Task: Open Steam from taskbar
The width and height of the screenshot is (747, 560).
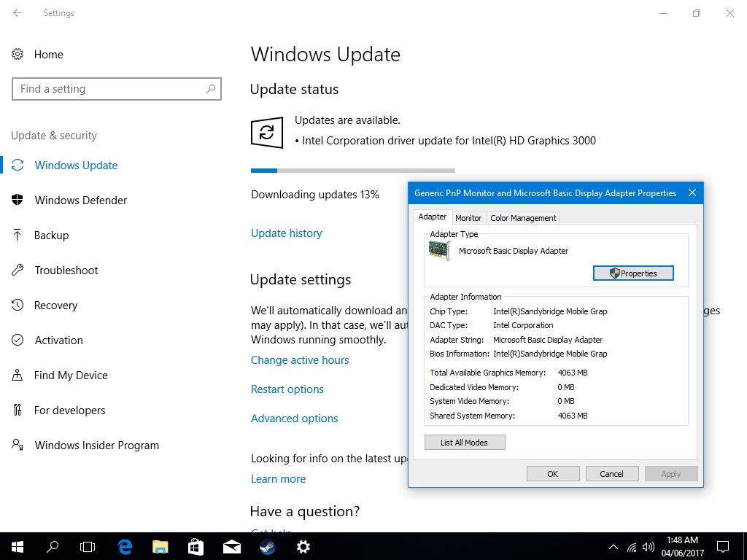Action: 267,547
